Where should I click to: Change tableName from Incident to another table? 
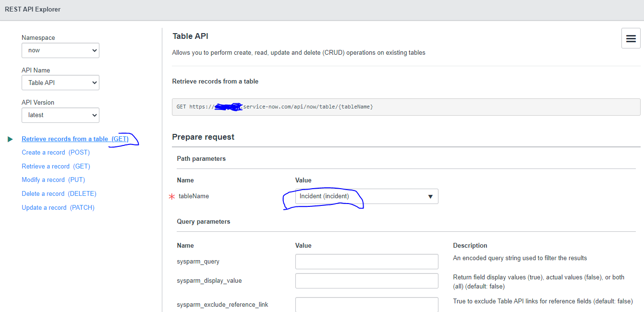point(366,196)
